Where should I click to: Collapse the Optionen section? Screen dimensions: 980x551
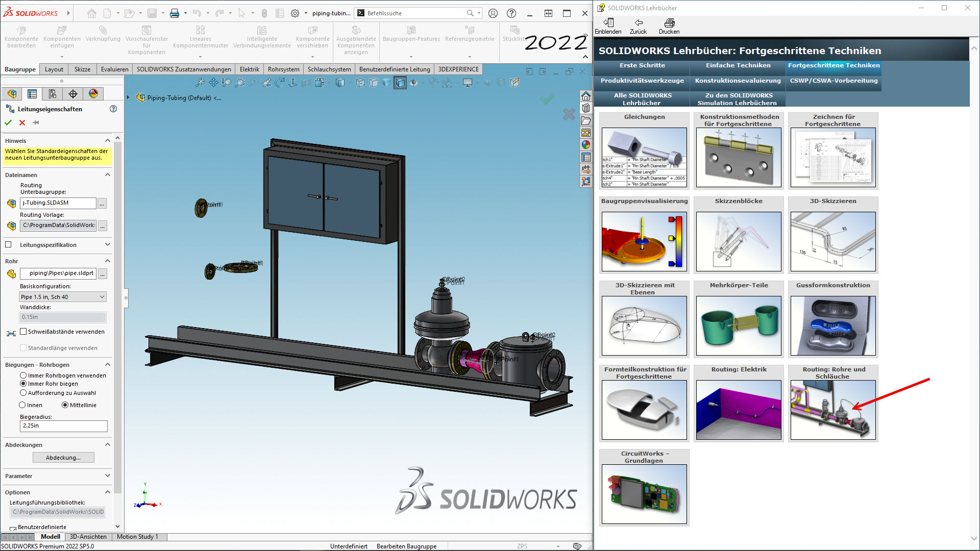click(x=108, y=492)
